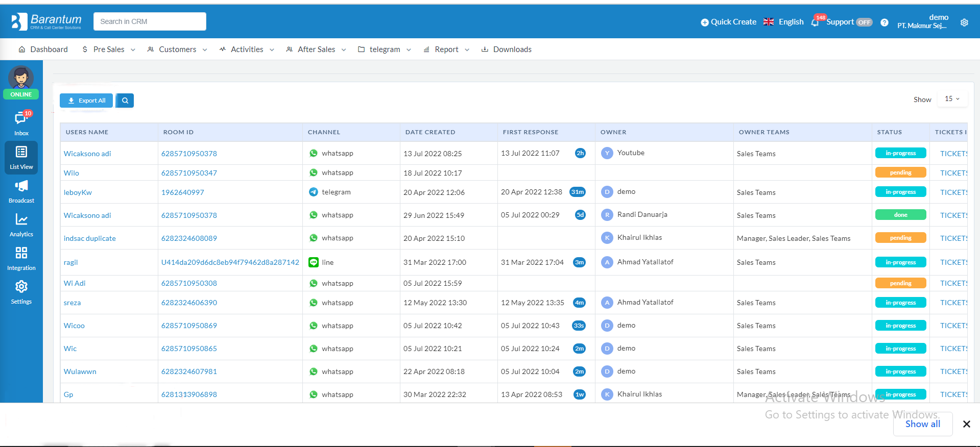Screen dimensions: 980x447
Task: Click the 5d response time badge
Action: pos(580,215)
